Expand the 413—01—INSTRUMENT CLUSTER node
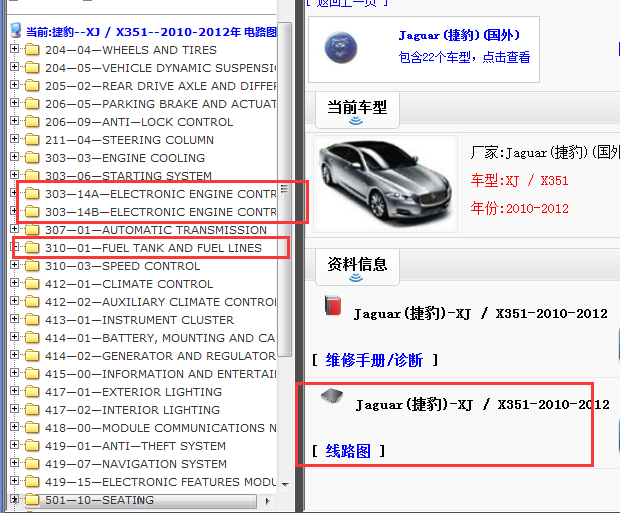This screenshot has height=513, width=620. coord(14,319)
